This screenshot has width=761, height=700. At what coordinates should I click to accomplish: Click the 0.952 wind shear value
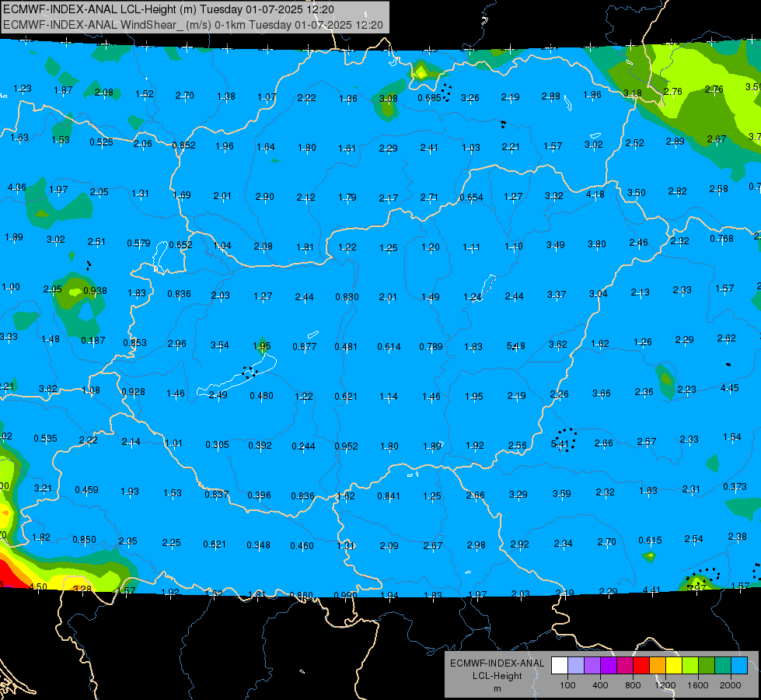pyautogui.click(x=346, y=446)
